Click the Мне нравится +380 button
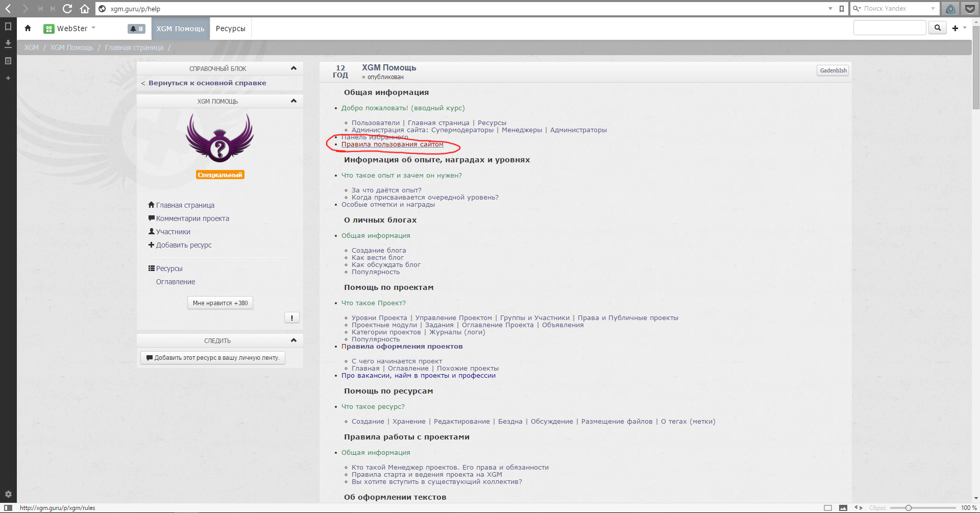Viewport: 980px width, 513px height. [220, 303]
